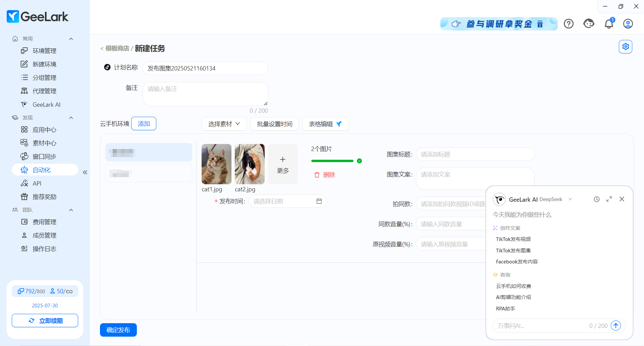Click the page settings gear icon
This screenshot has height=346, width=644.
[626, 47]
